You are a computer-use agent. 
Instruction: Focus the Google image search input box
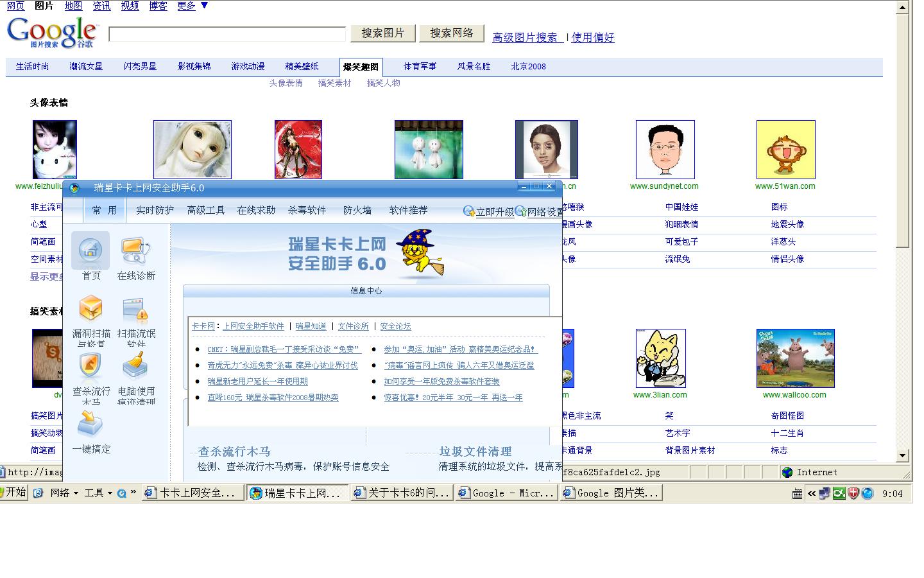coord(227,34)
